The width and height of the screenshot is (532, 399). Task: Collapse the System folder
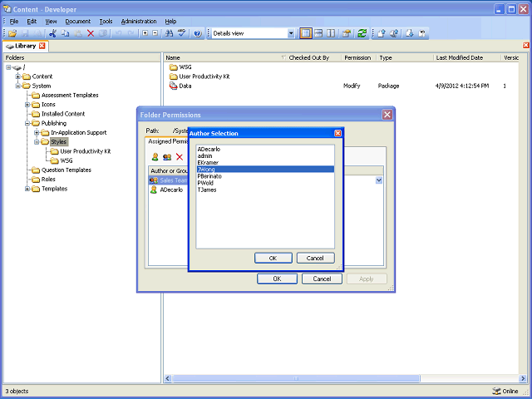tap(17, 86)
